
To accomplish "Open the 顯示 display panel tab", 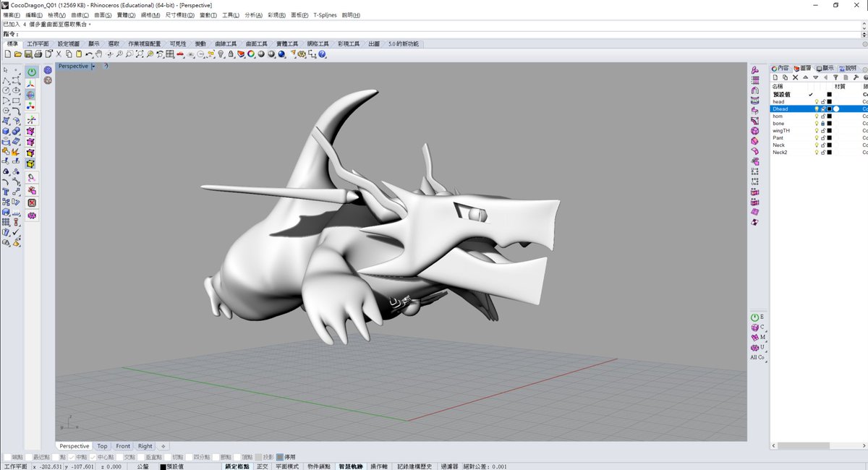I will pos(825,68).
